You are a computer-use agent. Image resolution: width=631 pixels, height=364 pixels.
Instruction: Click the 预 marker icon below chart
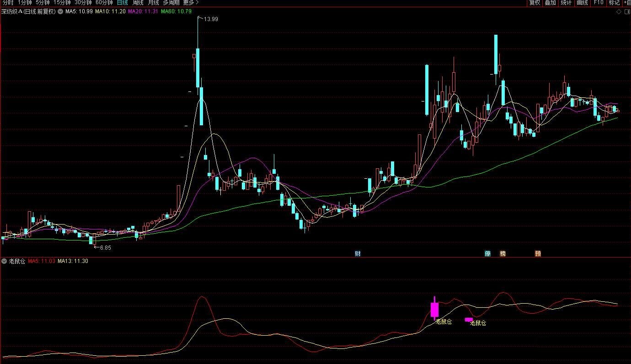click(x=538, y=253)
